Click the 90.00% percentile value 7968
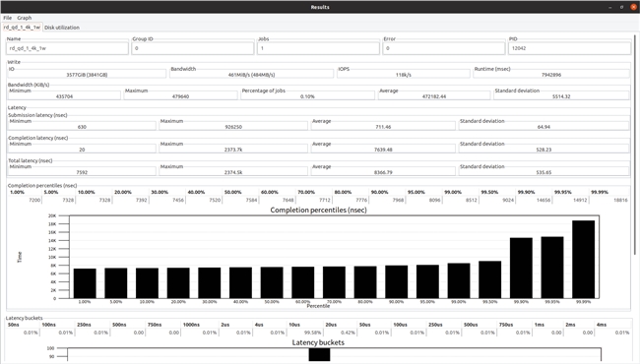 tap(398, 200)
